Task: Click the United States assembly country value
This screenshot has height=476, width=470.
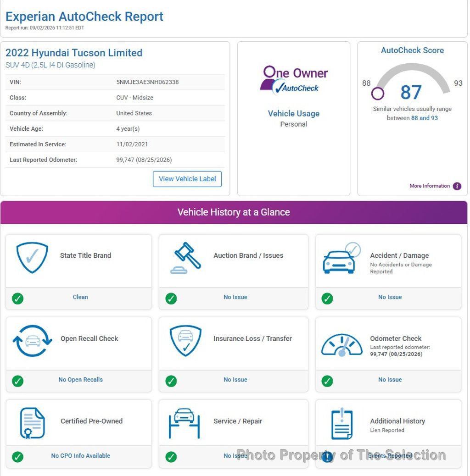Action: 134,113
